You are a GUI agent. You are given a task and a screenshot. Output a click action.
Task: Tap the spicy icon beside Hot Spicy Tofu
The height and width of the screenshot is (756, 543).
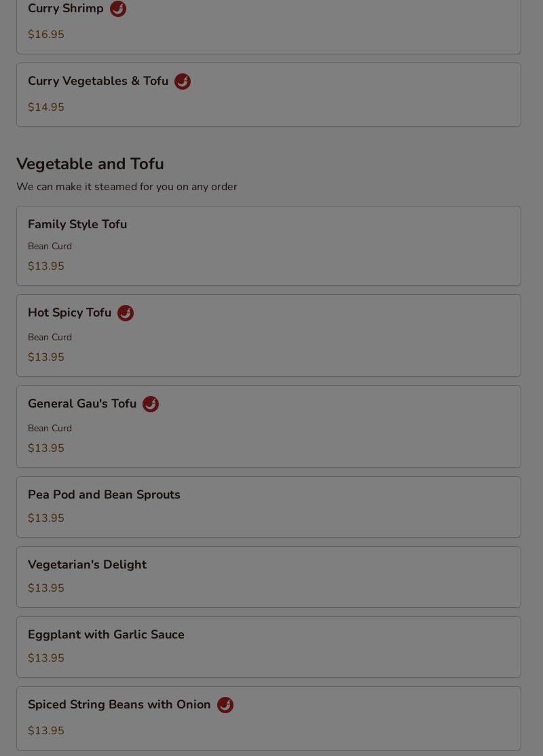126,313
